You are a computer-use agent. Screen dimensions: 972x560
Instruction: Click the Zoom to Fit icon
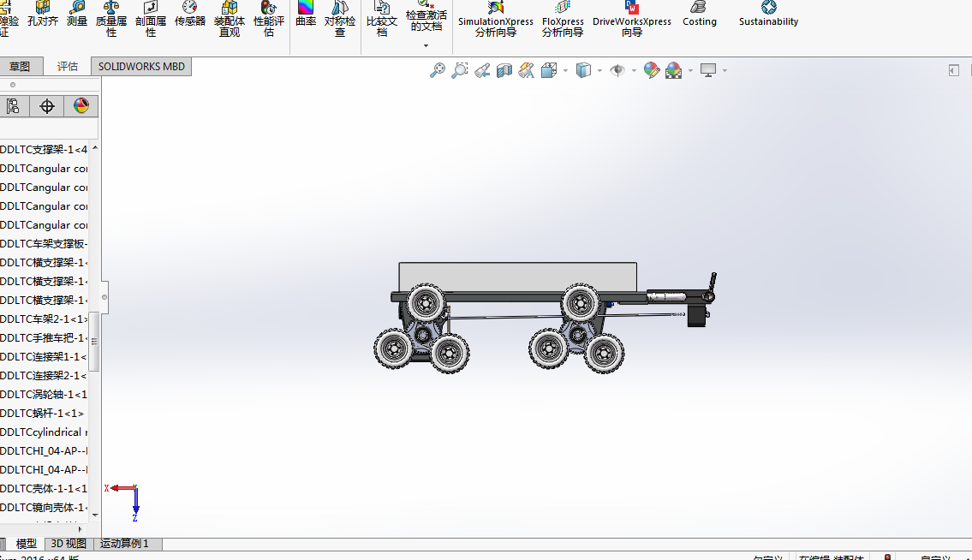coord(438,70)
